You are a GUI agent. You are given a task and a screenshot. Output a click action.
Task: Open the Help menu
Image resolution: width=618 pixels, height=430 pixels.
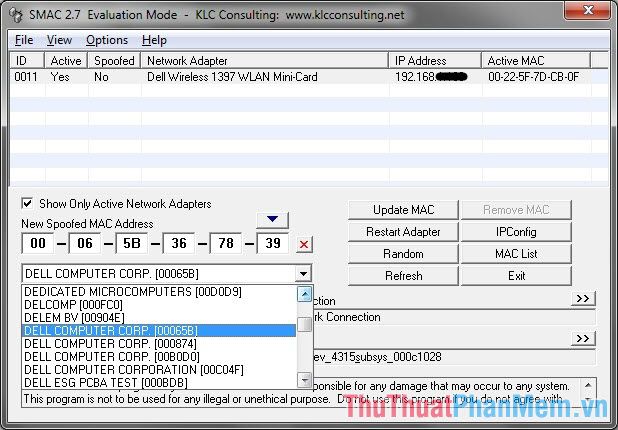point(154,40)
